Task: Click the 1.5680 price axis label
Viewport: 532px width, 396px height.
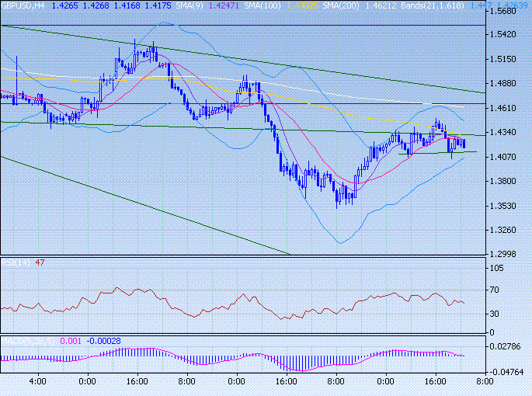Action: (x=507, y=12)
